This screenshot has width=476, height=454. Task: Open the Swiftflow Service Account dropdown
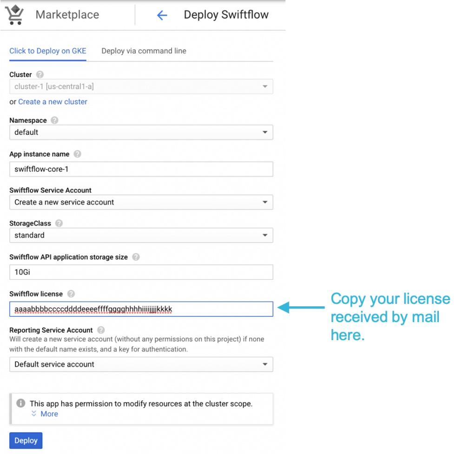coord(141,203)
